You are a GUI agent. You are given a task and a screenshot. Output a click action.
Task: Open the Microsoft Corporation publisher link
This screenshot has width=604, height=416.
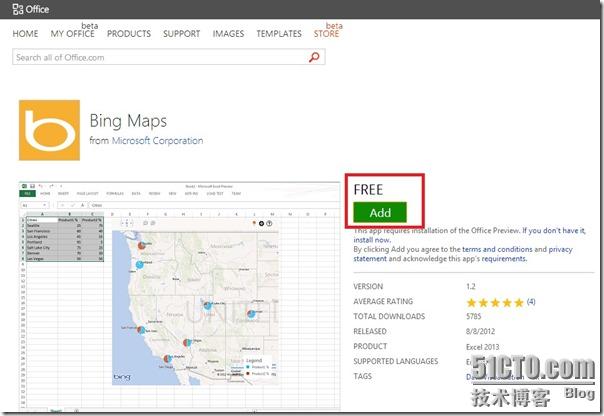click(x=158, y=141)
